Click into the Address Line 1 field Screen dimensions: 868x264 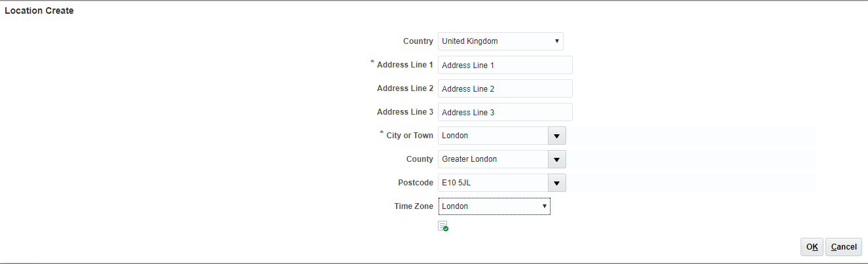pyautogui.click(x=505, y=65)
